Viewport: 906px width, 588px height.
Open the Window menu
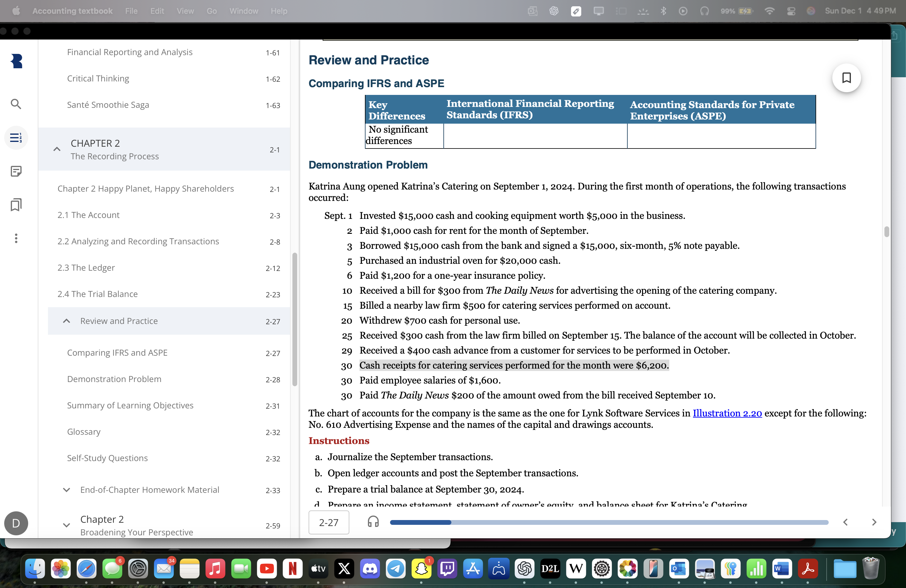coord(244,11)
